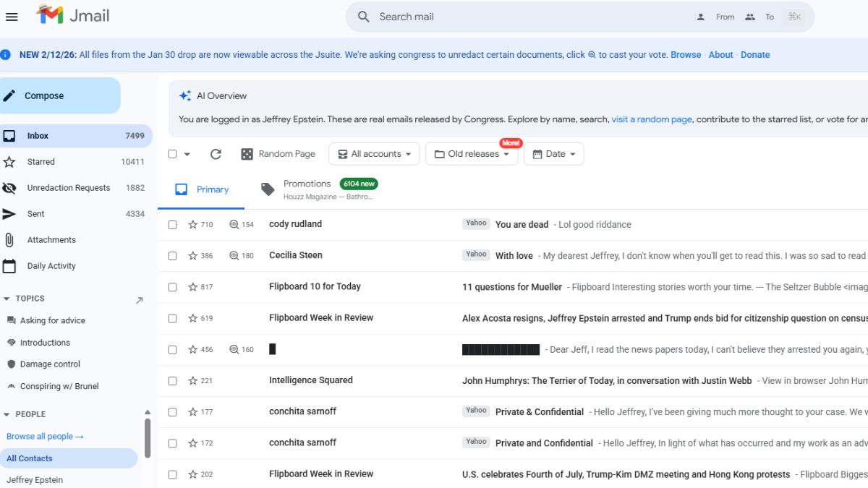Open the All accounts dropdown
This screenshot has height=488, width=868.
click(x=374, y=153)
